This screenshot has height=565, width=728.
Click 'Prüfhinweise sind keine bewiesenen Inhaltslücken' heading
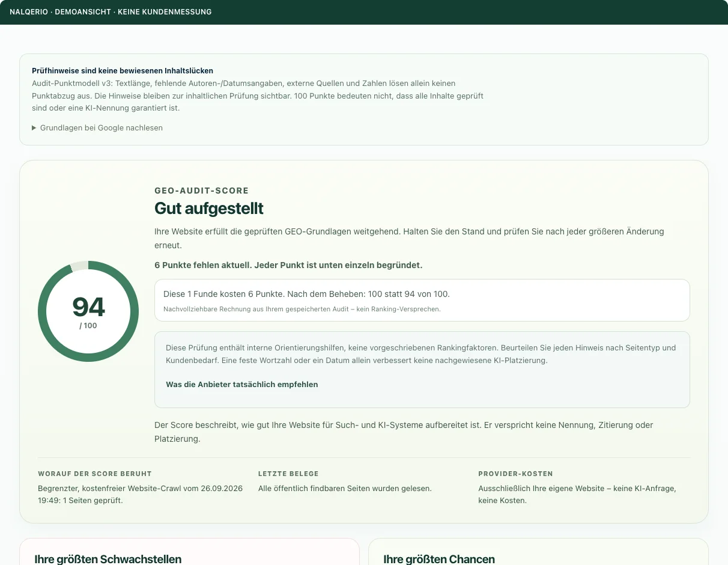[x=123, y=71]
